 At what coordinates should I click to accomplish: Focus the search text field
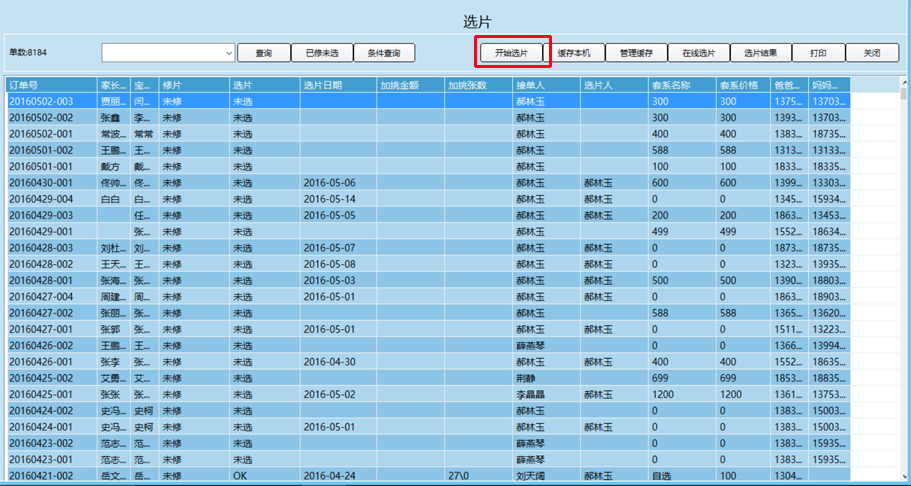(163, 53)
